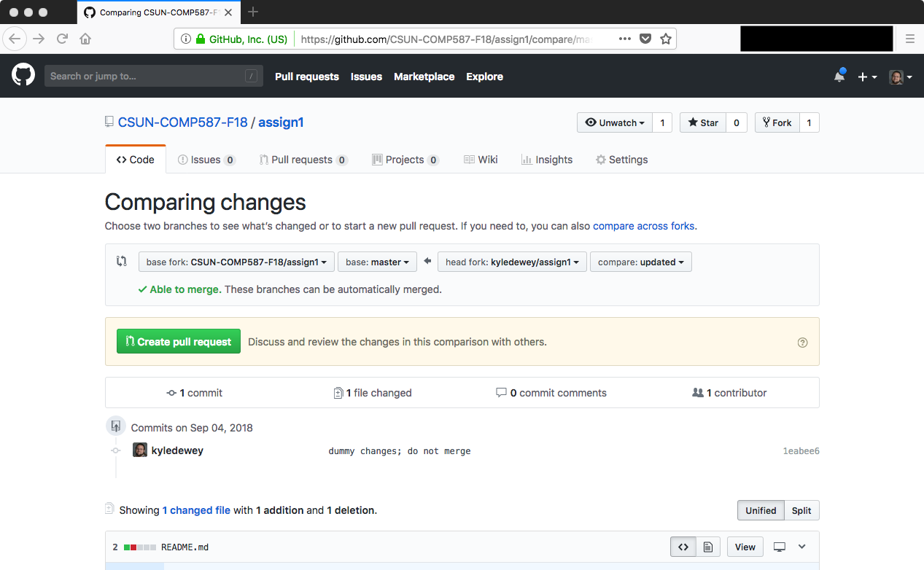Switch to the Split diff view
The width and height of the screenshot is (924, 570).
click(x=801, y=510)
